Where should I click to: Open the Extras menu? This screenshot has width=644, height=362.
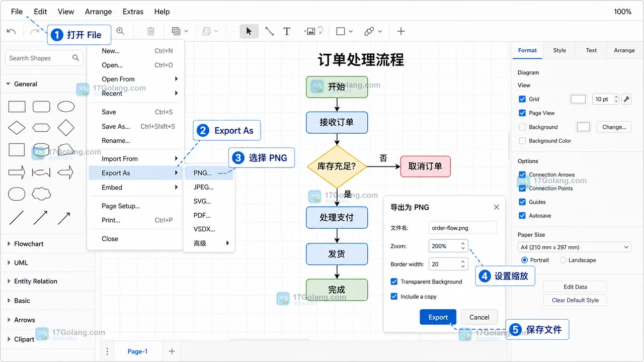[133, 12]
